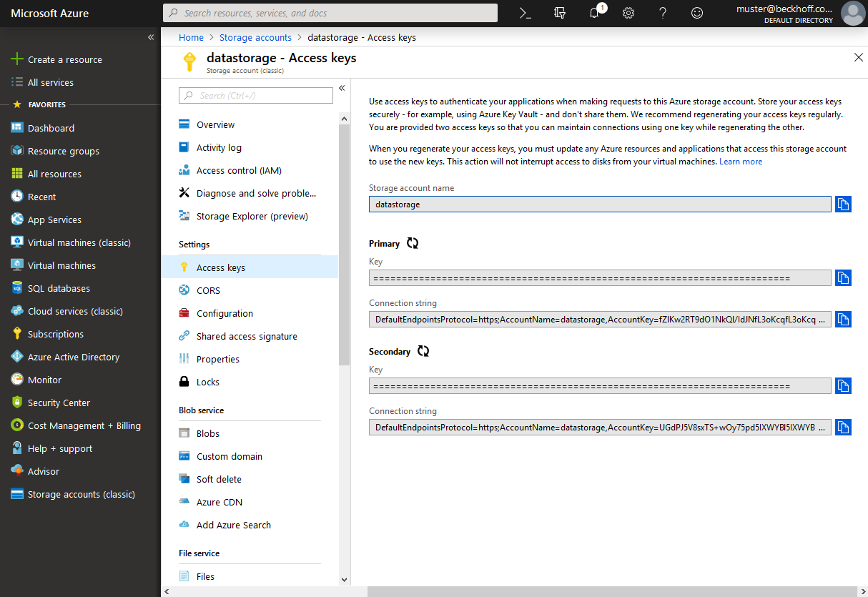Copy the secondary key
This screenshot has height=597, width=868.
[x=843, y=386]
